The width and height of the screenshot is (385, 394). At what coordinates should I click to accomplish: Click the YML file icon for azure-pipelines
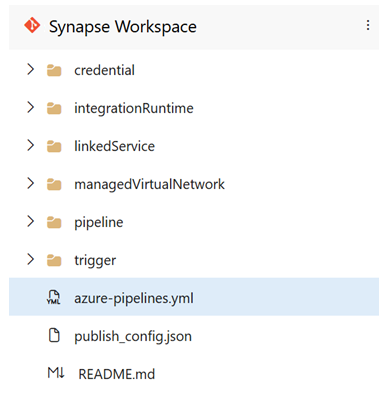tap(54, 297)
